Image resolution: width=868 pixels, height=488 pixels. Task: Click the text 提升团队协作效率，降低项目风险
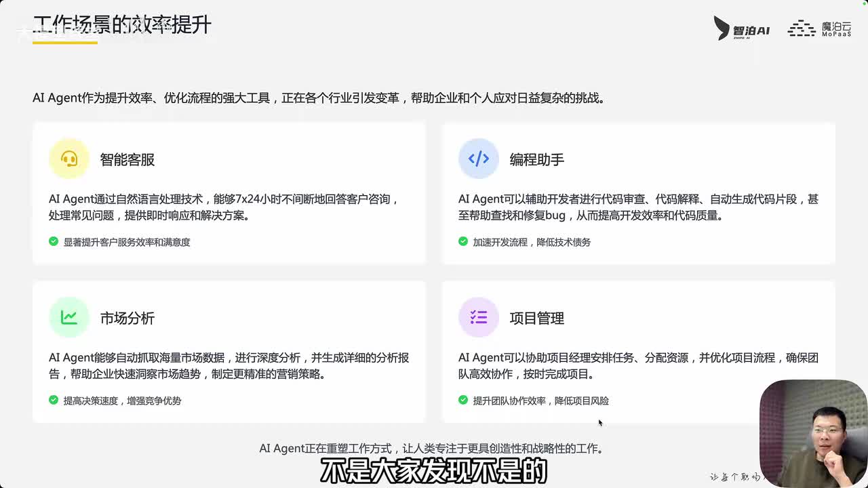click(x=541, y=401)
